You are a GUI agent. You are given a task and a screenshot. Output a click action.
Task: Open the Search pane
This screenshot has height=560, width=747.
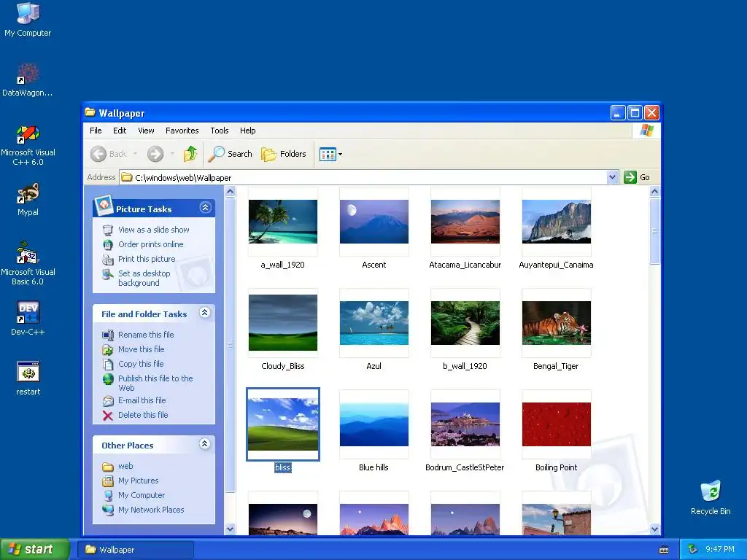(x=231, y=154)
